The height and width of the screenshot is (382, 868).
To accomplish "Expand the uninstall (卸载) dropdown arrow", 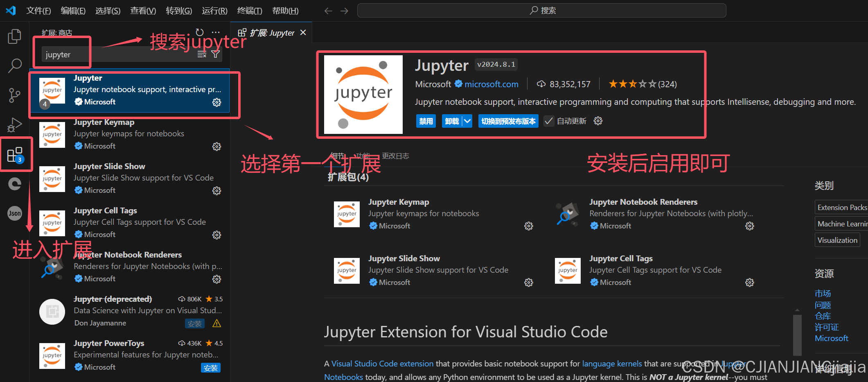I will 467,121.
